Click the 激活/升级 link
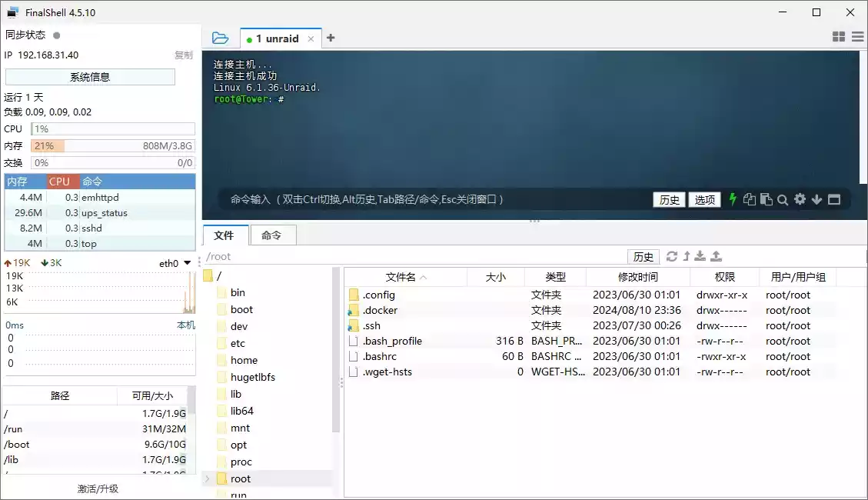Screen dimensions: 868x500 [98, 489]
